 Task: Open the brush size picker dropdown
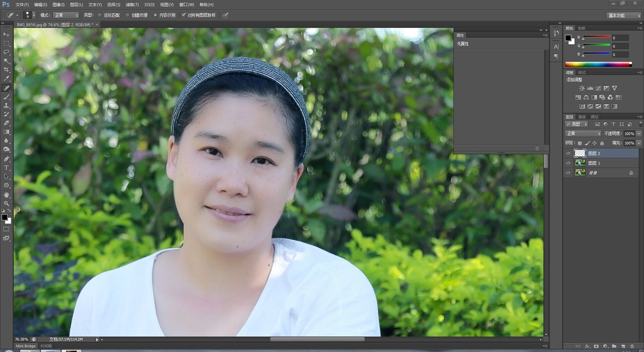[33, 15]
